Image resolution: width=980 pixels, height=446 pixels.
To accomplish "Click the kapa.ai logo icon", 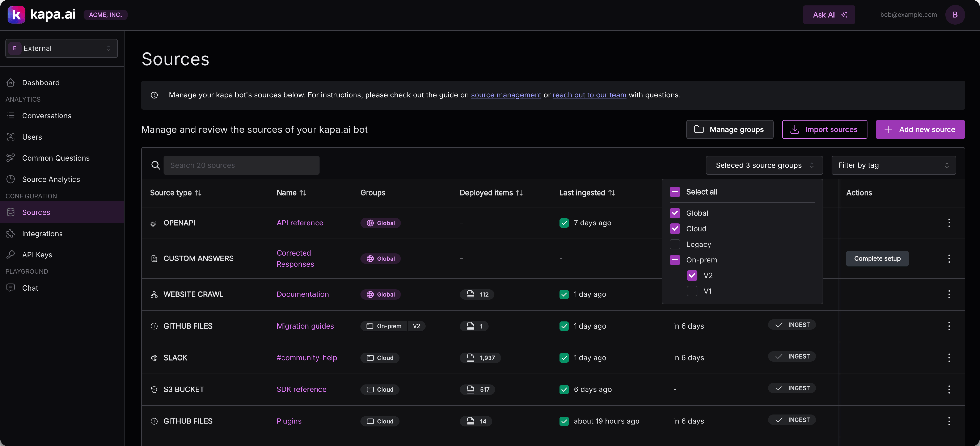I will (16, 15).
